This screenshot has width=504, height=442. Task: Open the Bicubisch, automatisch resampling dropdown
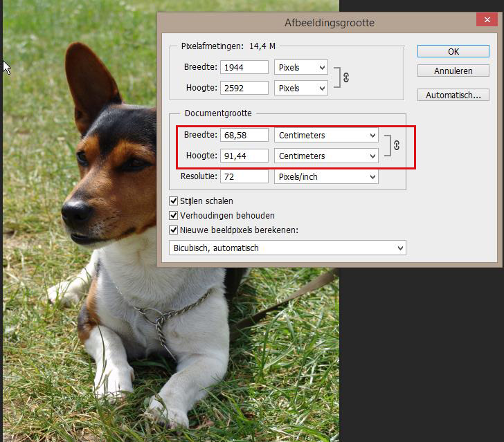point(287,248)
